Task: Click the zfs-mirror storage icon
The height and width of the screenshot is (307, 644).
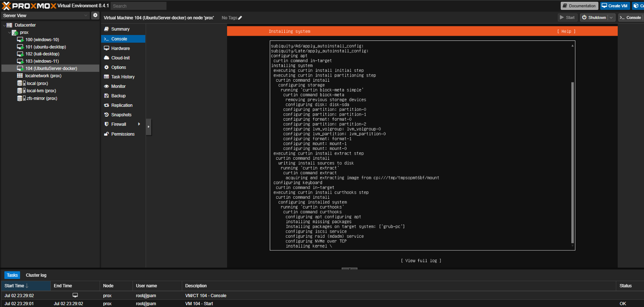Action: coord(21,98)
